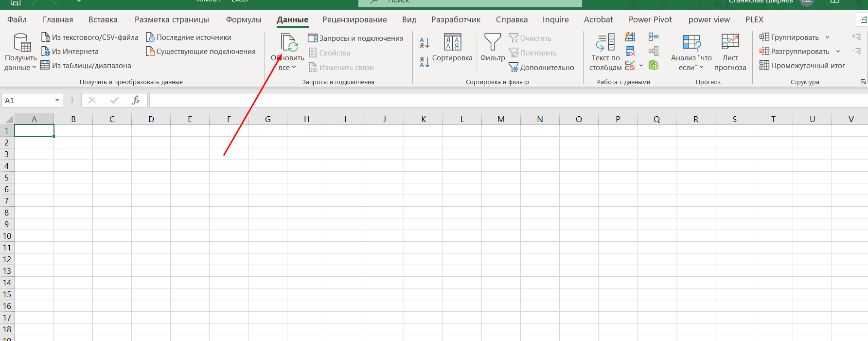Click Из текстового/CSV-файла import button
This screenshot has width=868, height=341.
[90, 37]
